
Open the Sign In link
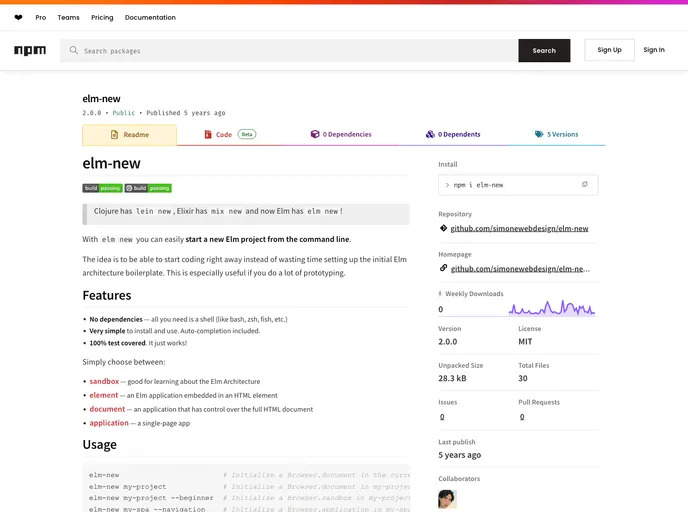(x=654, y=50)
